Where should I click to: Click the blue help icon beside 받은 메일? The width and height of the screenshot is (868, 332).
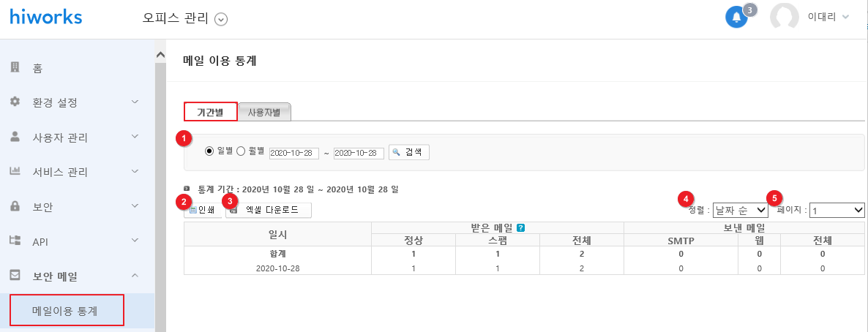click(x=520, y=227)
